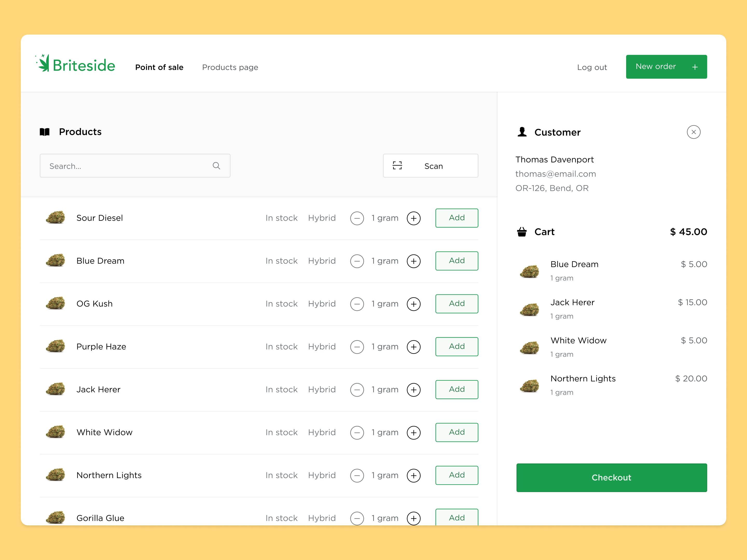Click Sour Diesel product thumbnail
Viewport: 747px width, 560px height.
click(56, 217)
